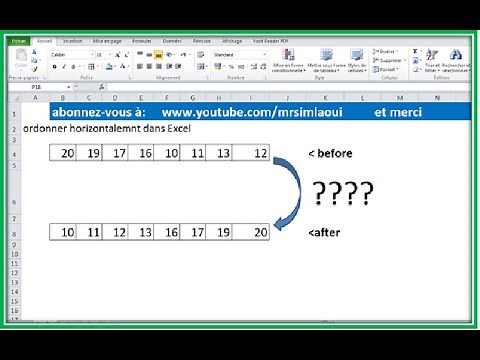
Task: Expand the Name Box dropdown arrow
Action: coord(69,87)
